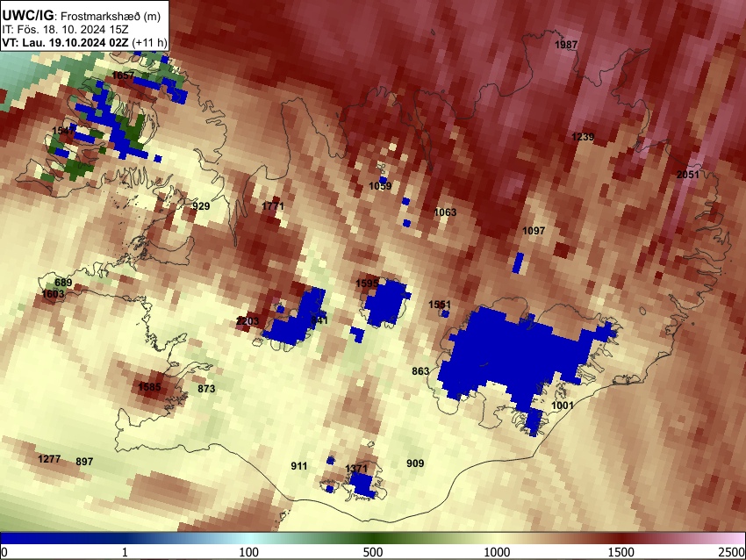This screenshot has height=560, width=746.
Task: Click the legend tick label 1500
Action: [x=621, y=552]
